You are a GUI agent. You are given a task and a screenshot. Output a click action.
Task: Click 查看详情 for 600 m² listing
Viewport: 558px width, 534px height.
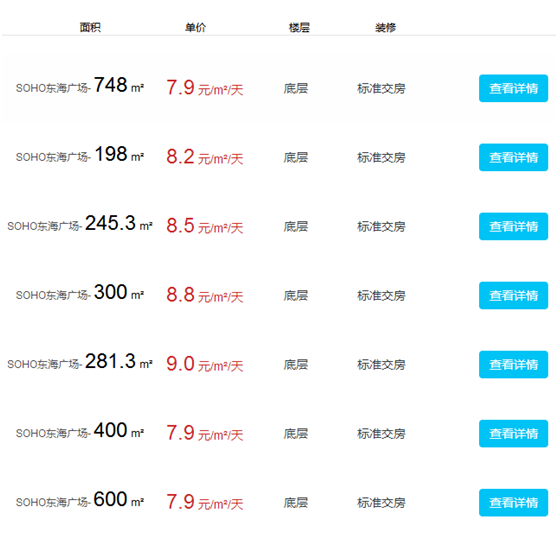[x=513, y=502]
